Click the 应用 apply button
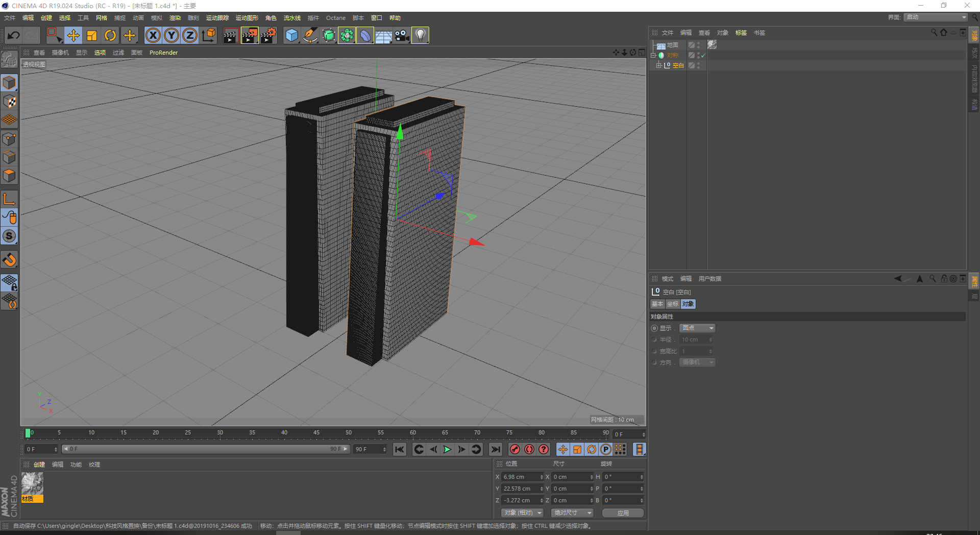Image resolution: width=980 pixels, height=535 pixels. tap(623, 513)
